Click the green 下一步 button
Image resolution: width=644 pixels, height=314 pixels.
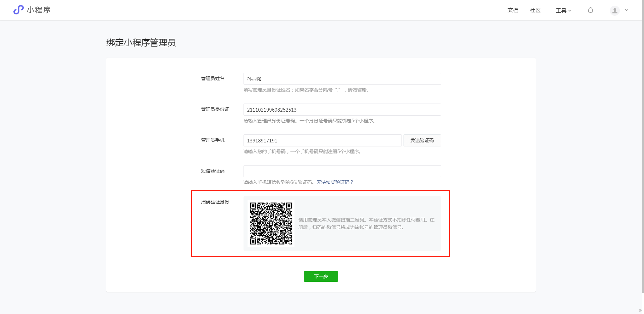[321, 276]
